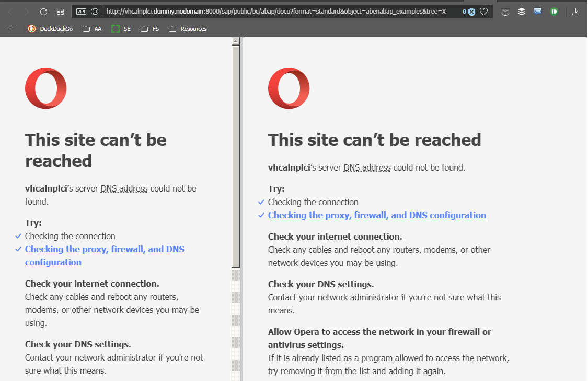Viewport: 588px width, 382px height.
Task: Go back to the previous page
Action: 10,12
